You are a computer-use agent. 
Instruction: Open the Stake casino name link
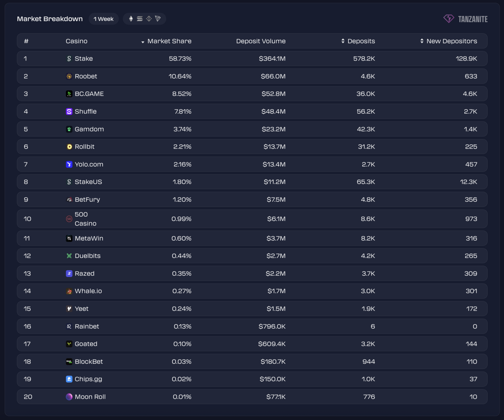(x=84, y=58)
